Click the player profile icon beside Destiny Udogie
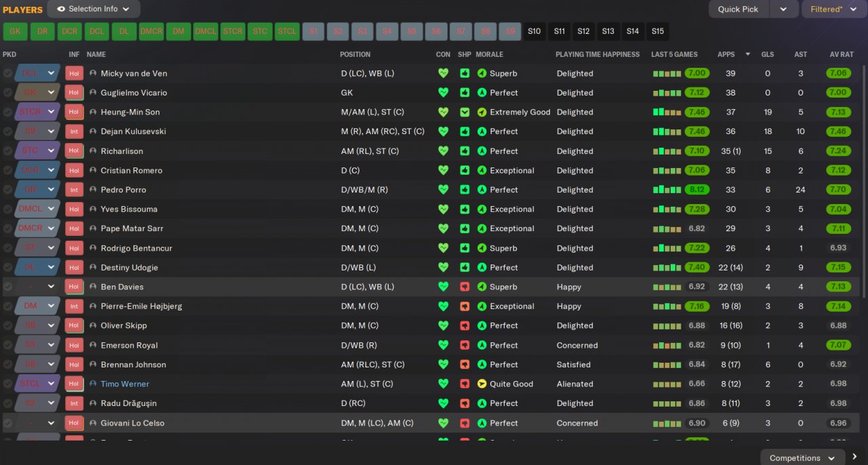 tap(93, 268)
